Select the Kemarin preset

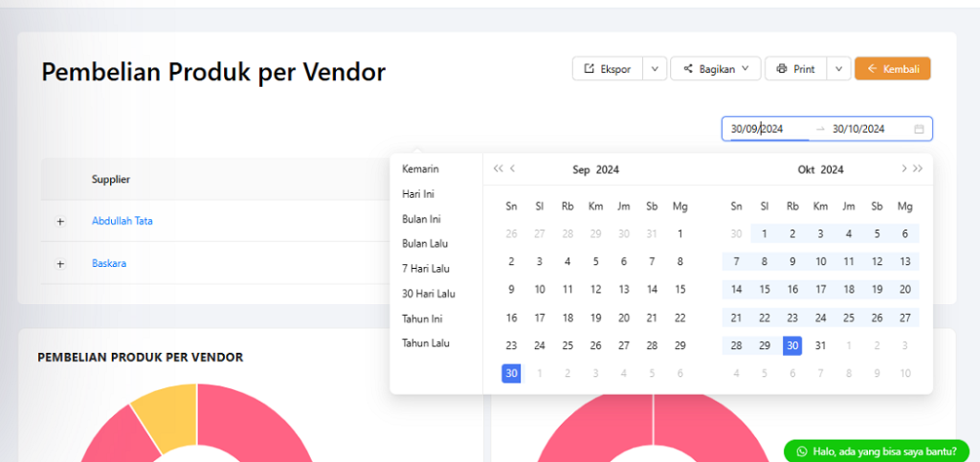420,169
